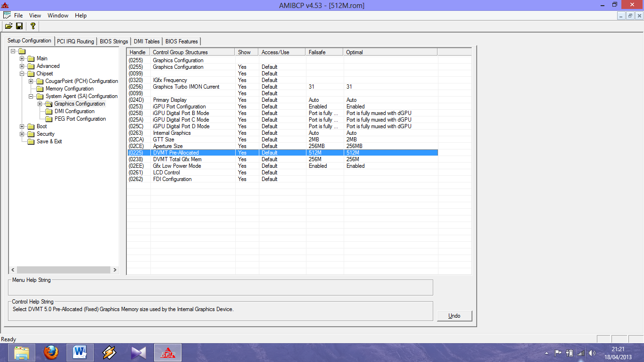The image size is (644, 362).
Task: Expand CougarPoint (PCH) Configuration node
Action: click(31, 81)
